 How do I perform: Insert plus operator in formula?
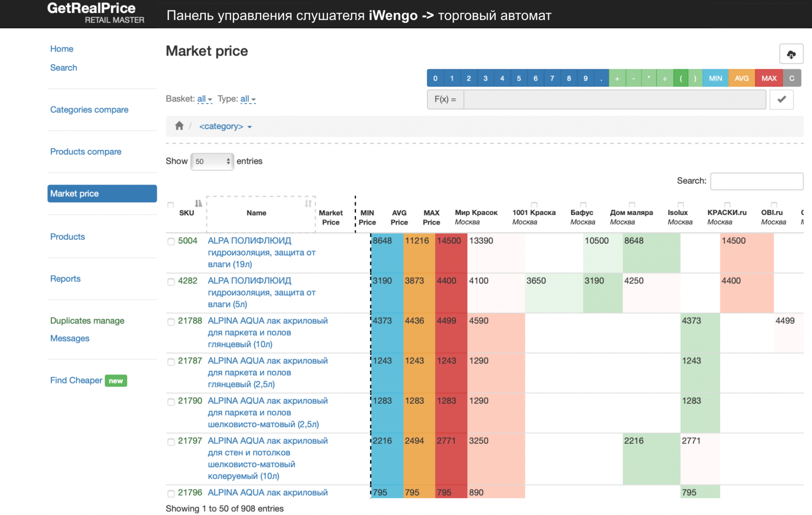coord(617,78)
